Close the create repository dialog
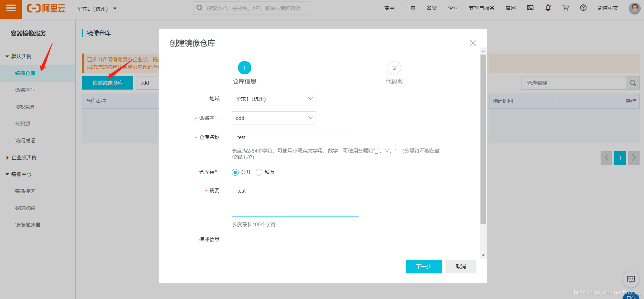The width and height of the screenshot is (644, 299). pyautogui.click(x=473, y=43)
